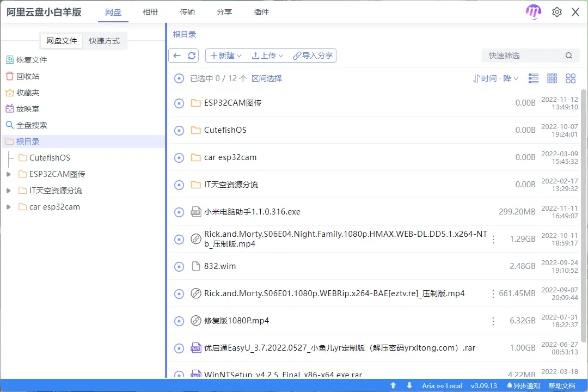
Task: Open more options for 修复版1080P.mp4
Action: click(x=493, y=321)
